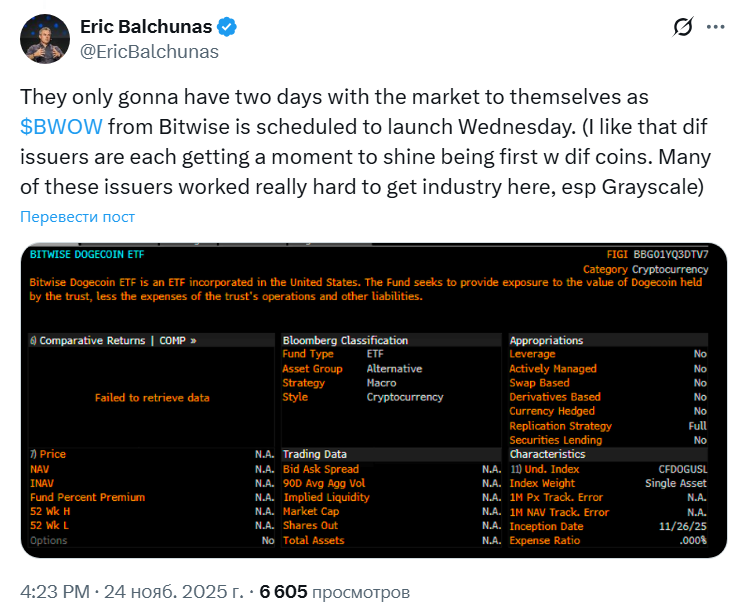Click the Options row in Price panel
The image size is (745, 614).
point(49,540)
